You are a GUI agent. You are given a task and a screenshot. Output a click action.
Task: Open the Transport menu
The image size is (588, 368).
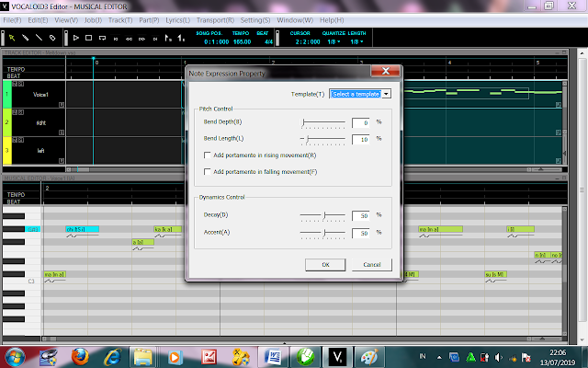pyautogui.click(x=215, y=20)
